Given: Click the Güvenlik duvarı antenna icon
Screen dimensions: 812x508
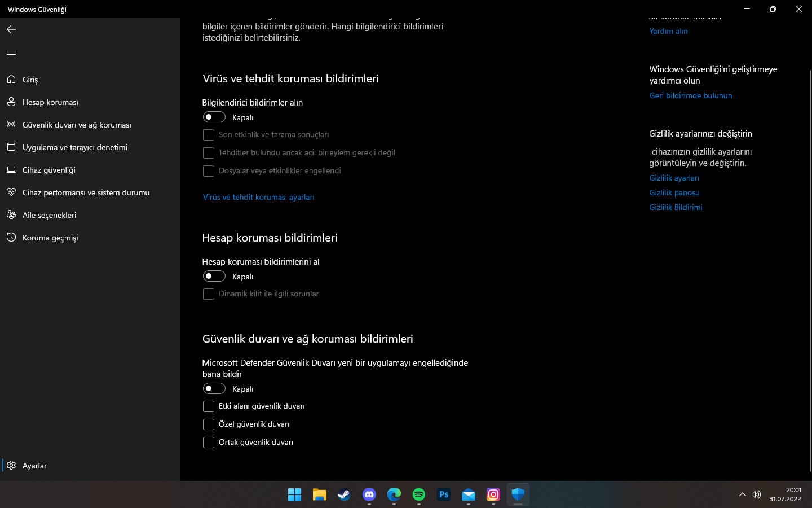Looking at the screenshot, I should pos(11,125).
